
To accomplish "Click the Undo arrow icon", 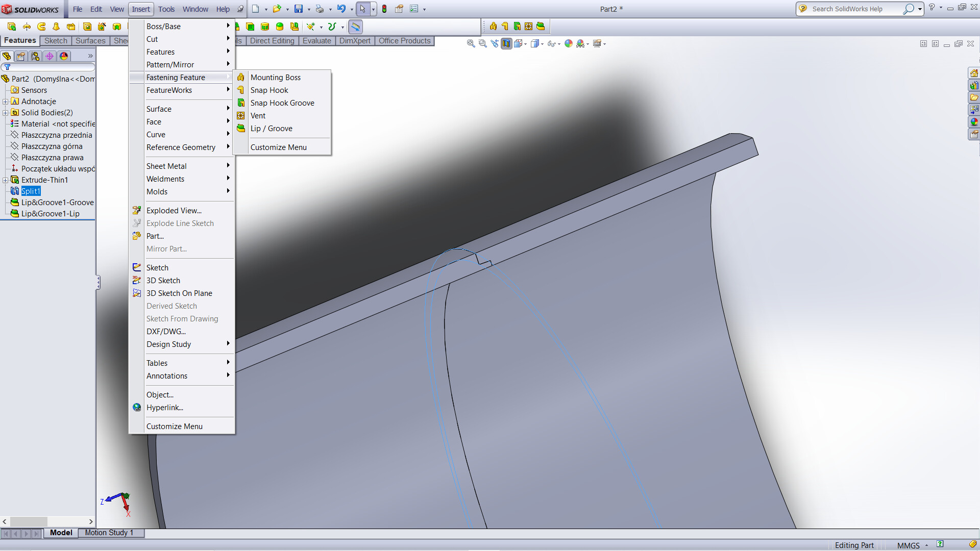I will [341, 9].
